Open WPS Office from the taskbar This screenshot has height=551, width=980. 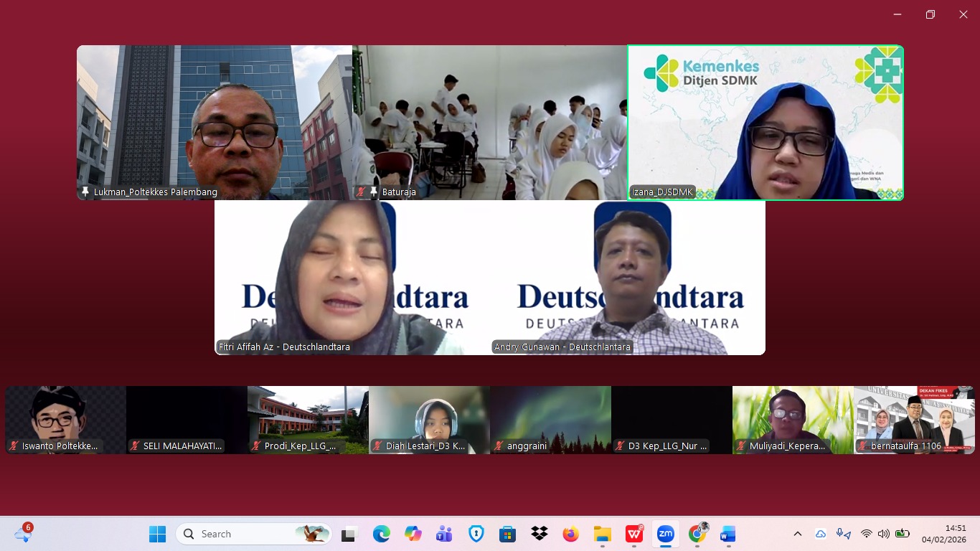coord(634,534)
